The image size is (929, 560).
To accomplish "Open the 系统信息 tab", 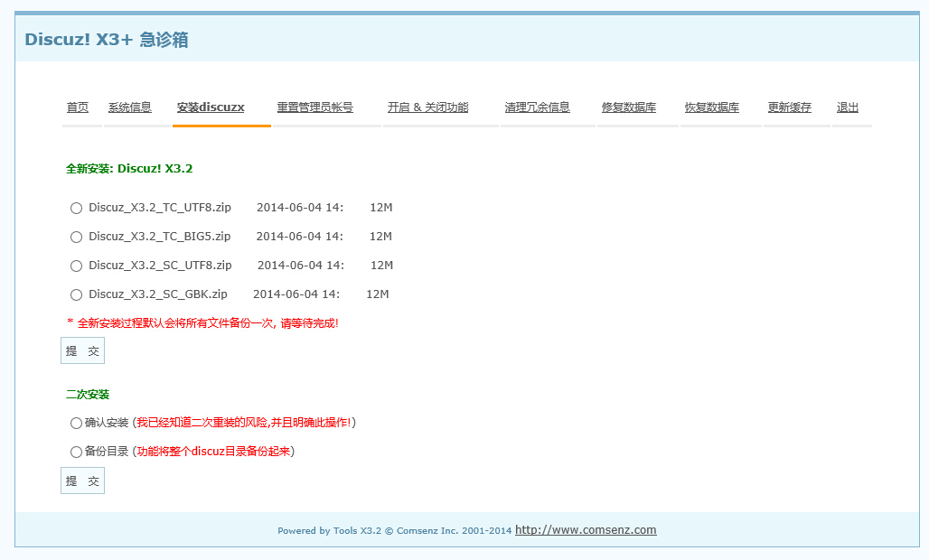I will coord(130,107).
